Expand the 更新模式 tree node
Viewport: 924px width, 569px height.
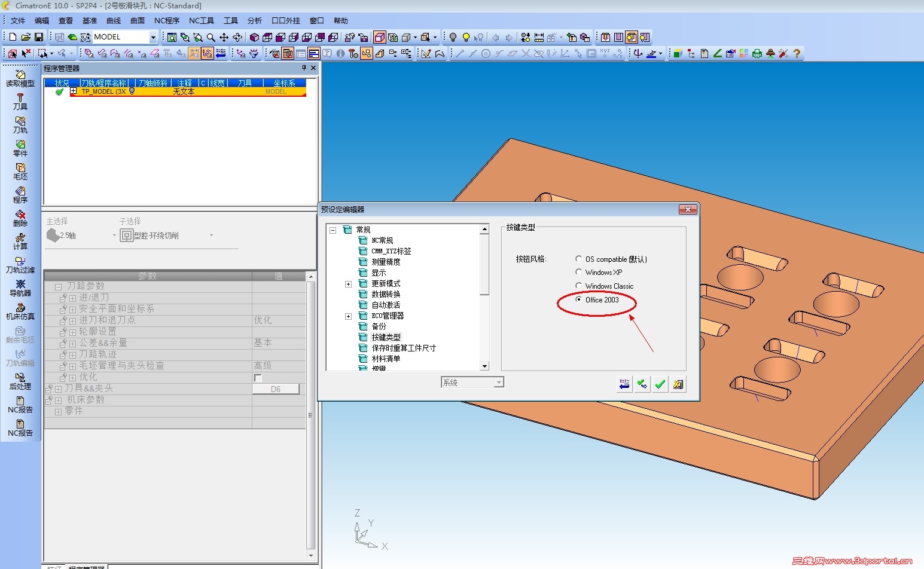pyautogui.click(x=348, y=284)
